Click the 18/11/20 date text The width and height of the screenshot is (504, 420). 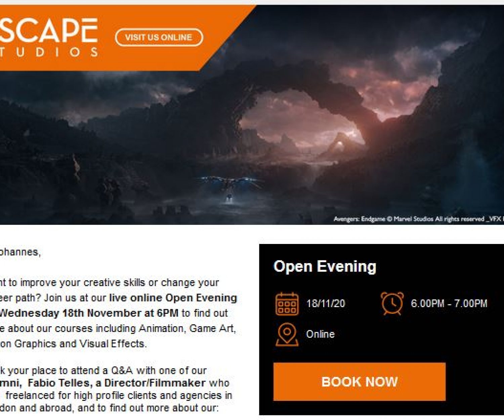pyautogui.click(x=326, y=304)
